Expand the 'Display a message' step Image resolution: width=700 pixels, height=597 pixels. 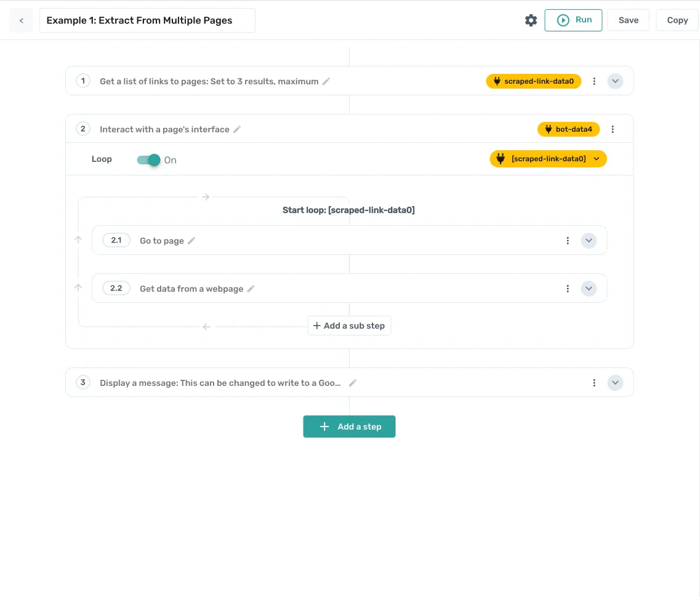pos(615,382)
